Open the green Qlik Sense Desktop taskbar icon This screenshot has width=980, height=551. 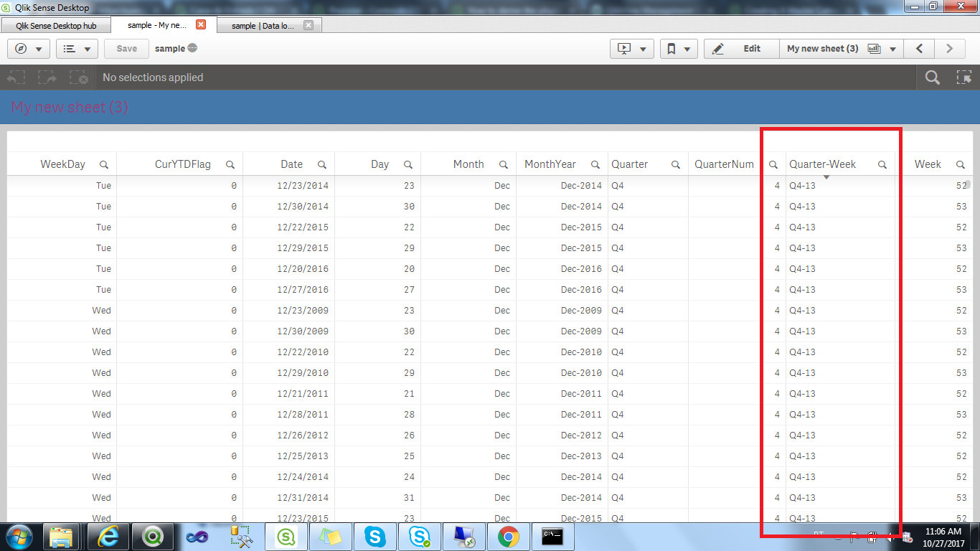pyautogui.click(x=287, y=537)
